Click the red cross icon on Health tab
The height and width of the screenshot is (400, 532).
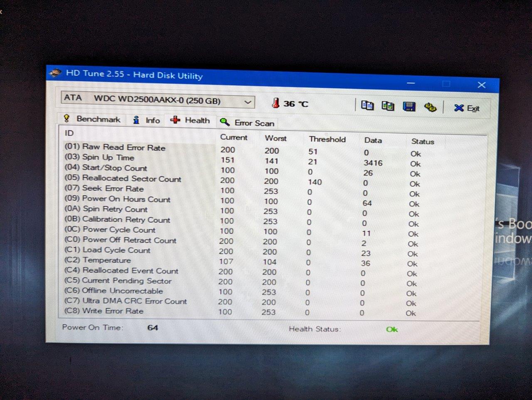175,120
